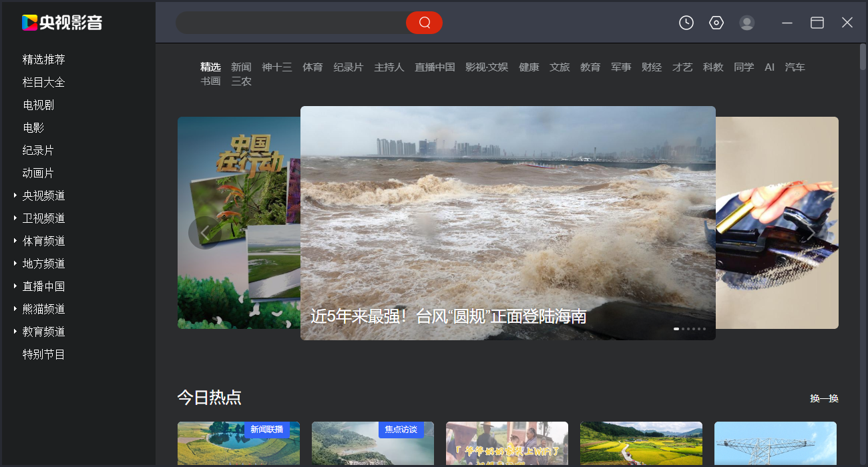Click the 换一换 refresh link
Viewport: 868px width, 467px height.
pos(824,397)
